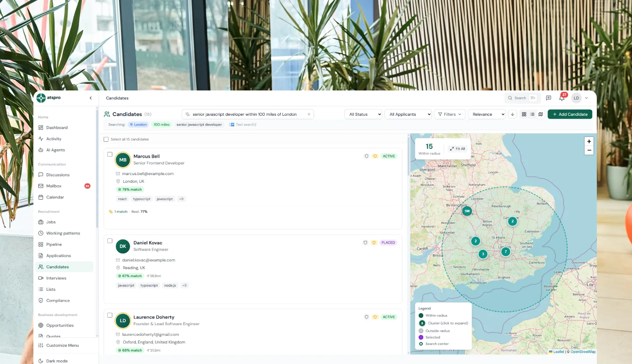Collapse the sidebar with chevron arrow
Image resolution: width=632 pixels, height=364 pixels.
click(91, 98)
